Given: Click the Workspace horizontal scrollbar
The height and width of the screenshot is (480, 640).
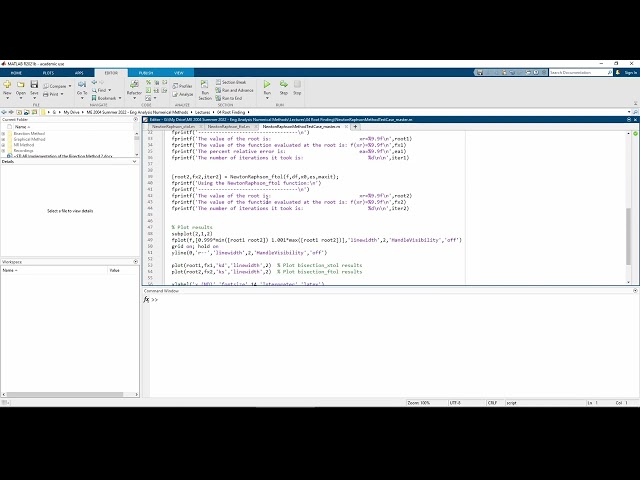Looking at the screenshot, I should [x=65, y=394].
